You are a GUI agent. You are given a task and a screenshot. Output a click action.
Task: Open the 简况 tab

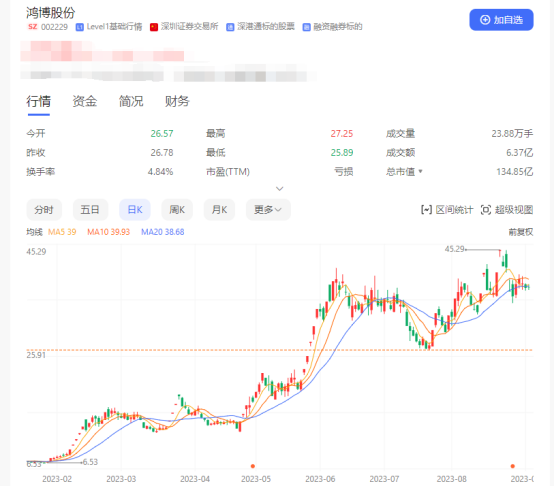pos(131,101)
